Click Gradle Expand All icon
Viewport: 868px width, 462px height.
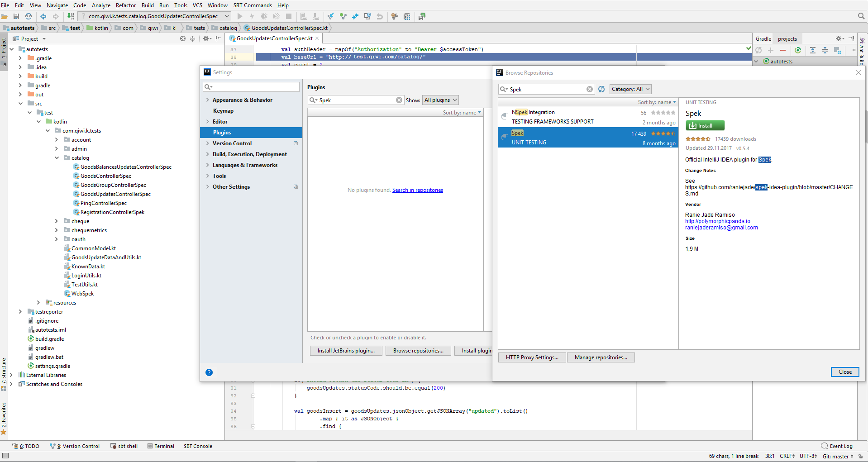point(813,50)
